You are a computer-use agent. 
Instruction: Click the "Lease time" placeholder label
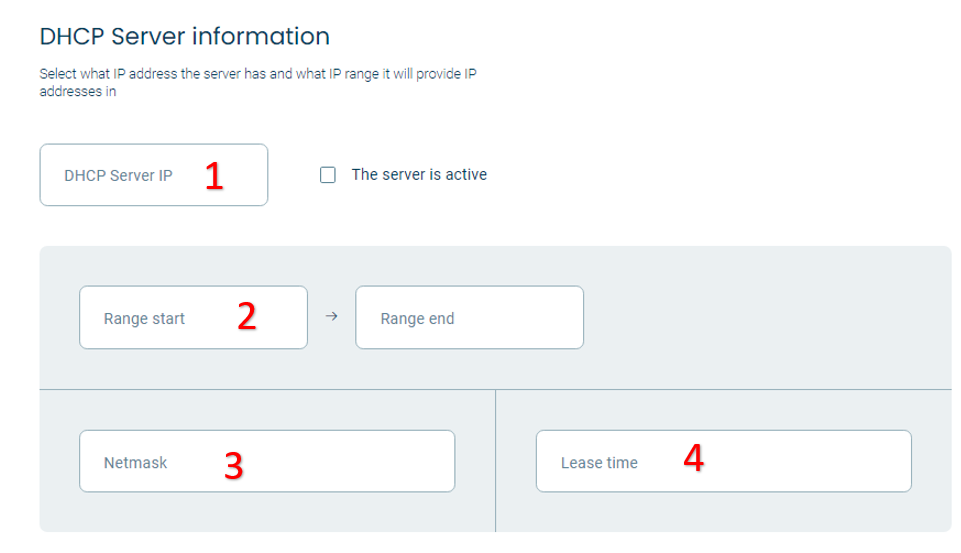[599, 463]
